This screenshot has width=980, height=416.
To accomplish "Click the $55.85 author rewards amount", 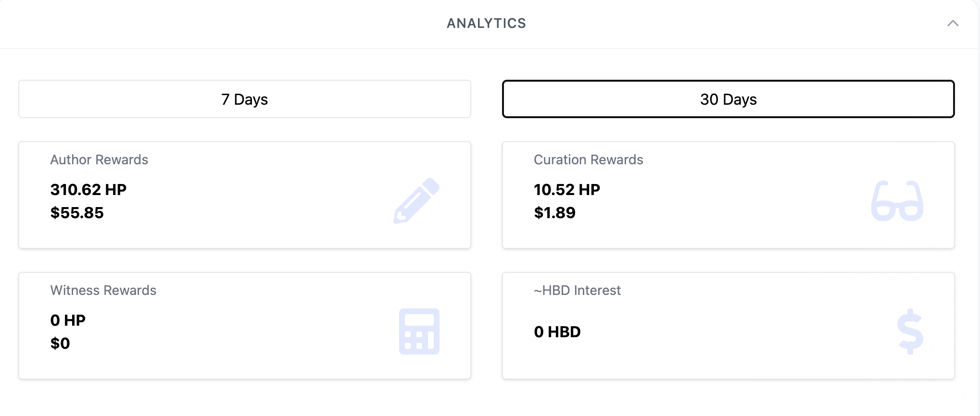I will click(77, 213).
